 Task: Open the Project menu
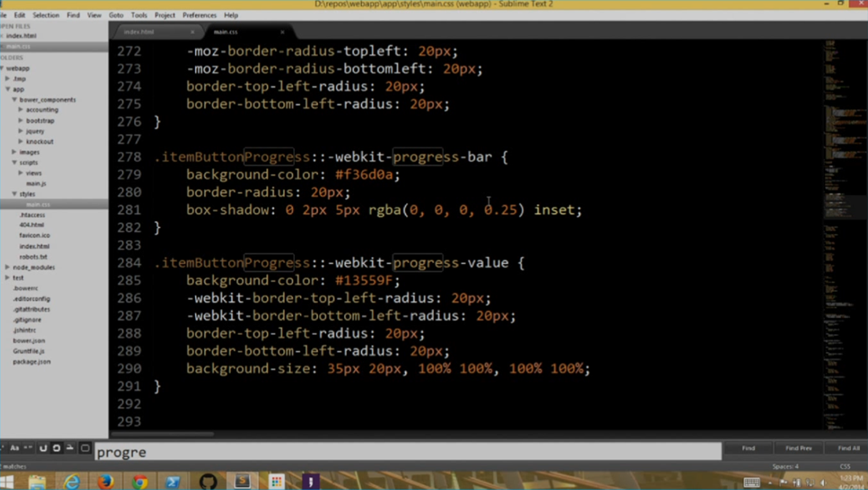click(164, 15)
